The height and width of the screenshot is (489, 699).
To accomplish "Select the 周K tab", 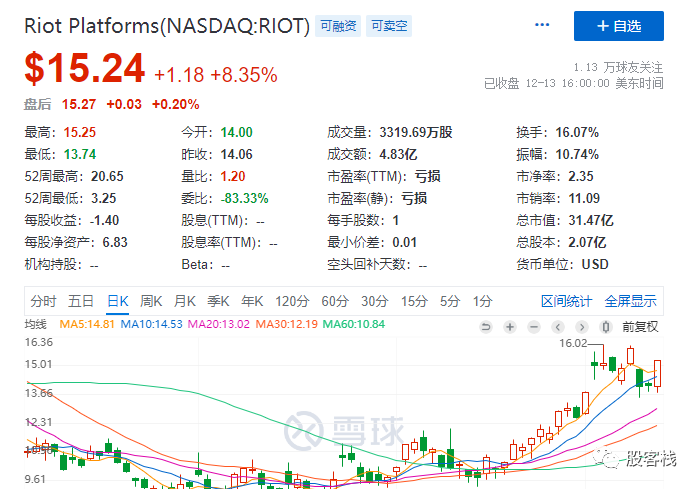I will coord(151,301).
